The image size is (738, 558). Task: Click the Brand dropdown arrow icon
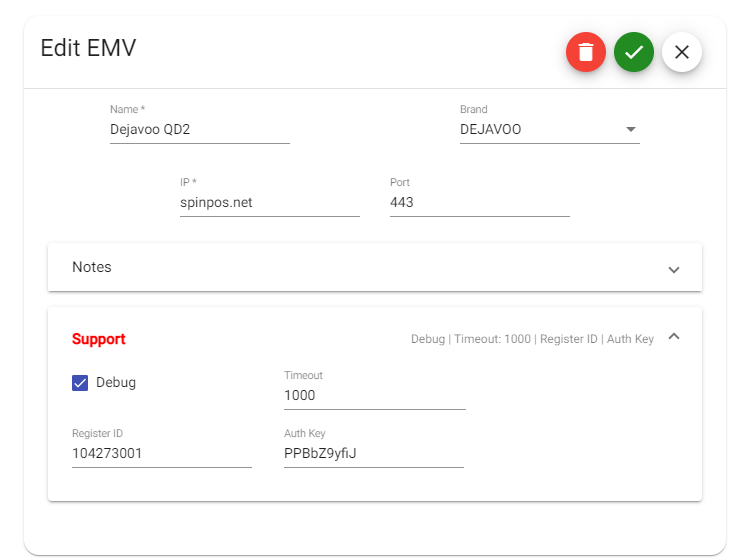(631, 129)
